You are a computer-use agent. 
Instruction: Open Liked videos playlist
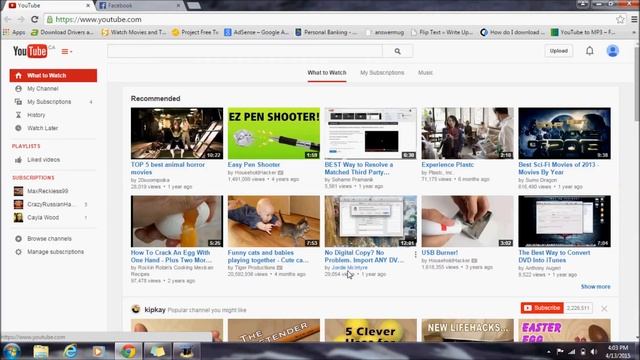(x=43, y=160)
